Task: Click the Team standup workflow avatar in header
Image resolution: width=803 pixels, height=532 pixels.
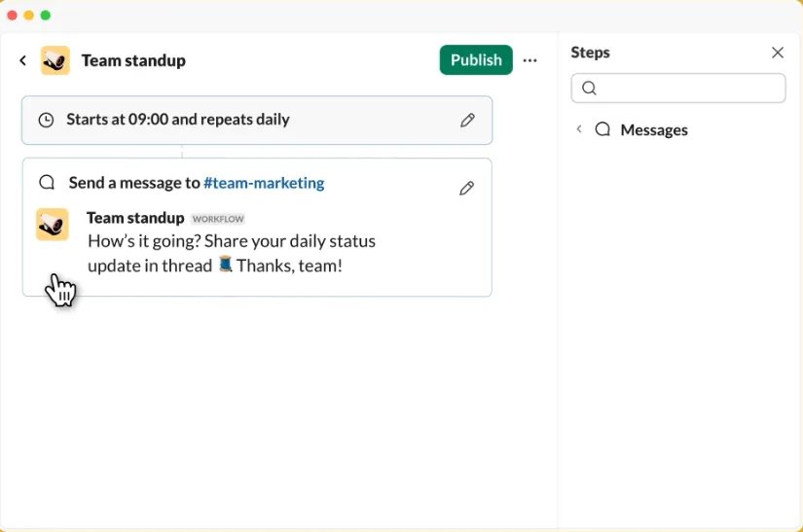Action: [x=55, y=60]
